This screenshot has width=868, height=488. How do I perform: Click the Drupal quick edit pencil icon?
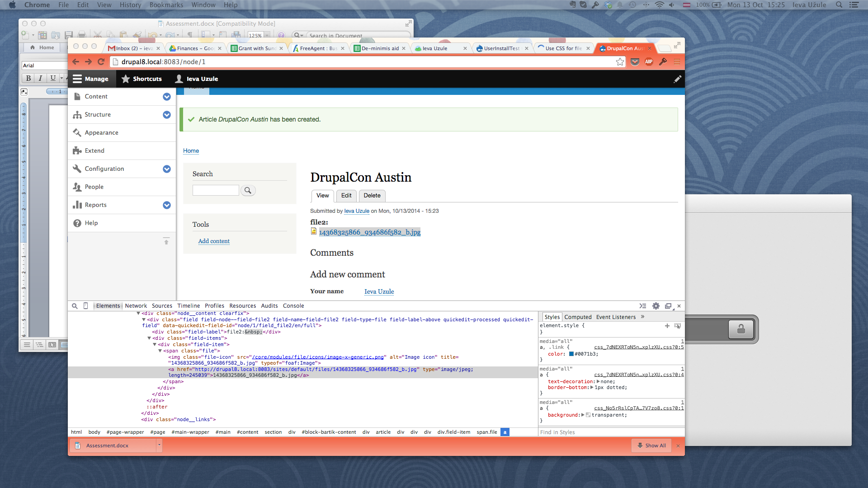(x=677, y=79)
